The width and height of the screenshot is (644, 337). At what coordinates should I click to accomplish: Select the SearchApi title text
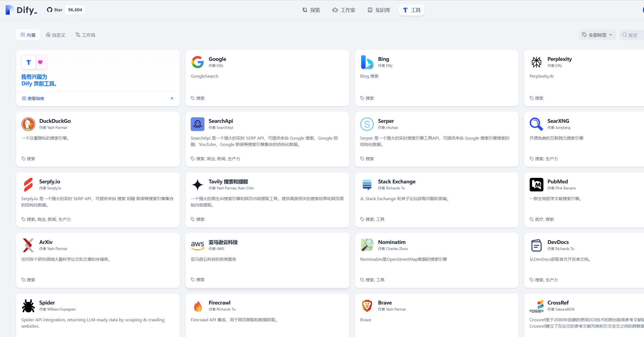pyautogui.click(x=221, y=121)
